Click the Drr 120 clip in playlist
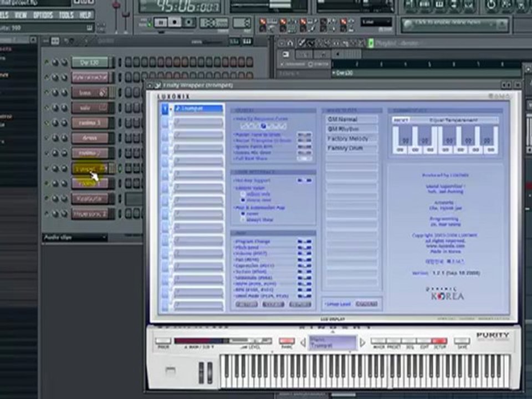The width and height of the screenshot is (532, 399). pyautogui.click(x=426, y=73)
